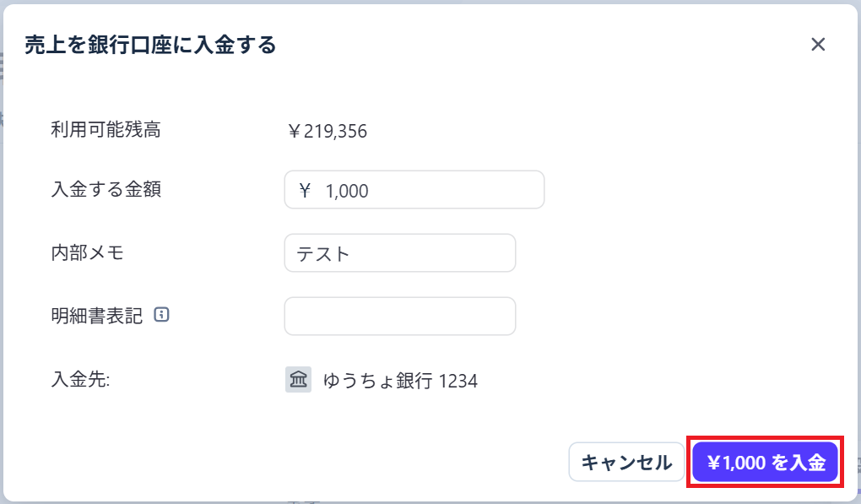Click the 売上を銀行口座に入金する dialog title

tap(150, 45)
